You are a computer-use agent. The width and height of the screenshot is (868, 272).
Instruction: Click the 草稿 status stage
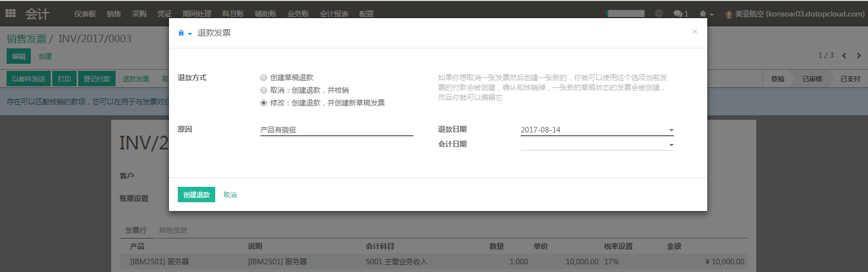tap(778, 79)
